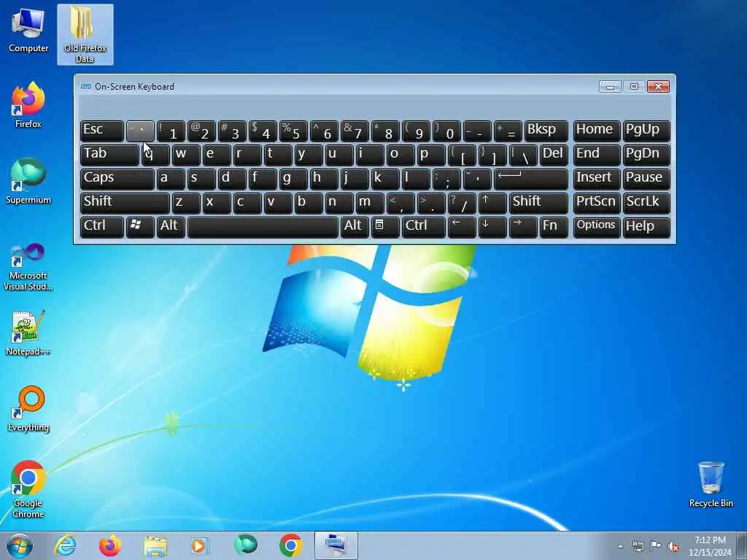Click the letter g key
The image size is (747, 560).
pos(293,179)
